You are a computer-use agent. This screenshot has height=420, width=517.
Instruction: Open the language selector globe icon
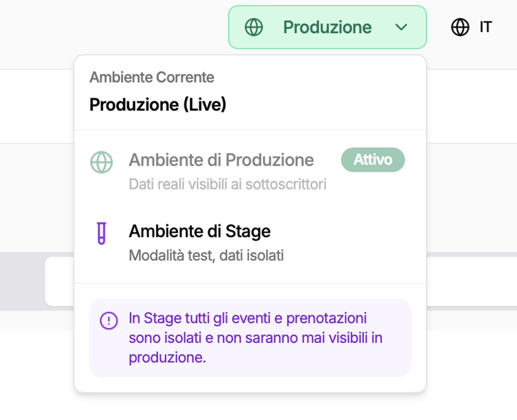point(460,27)
